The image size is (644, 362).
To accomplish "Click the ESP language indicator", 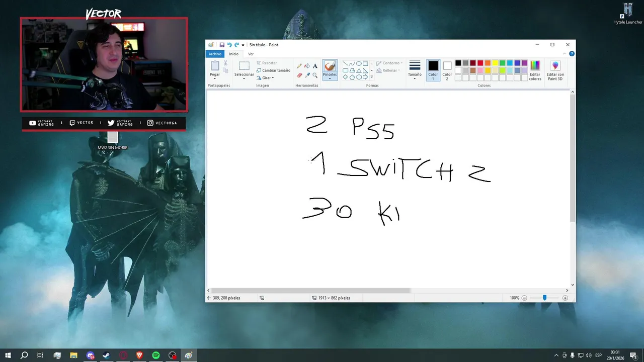I will [599, 355].
